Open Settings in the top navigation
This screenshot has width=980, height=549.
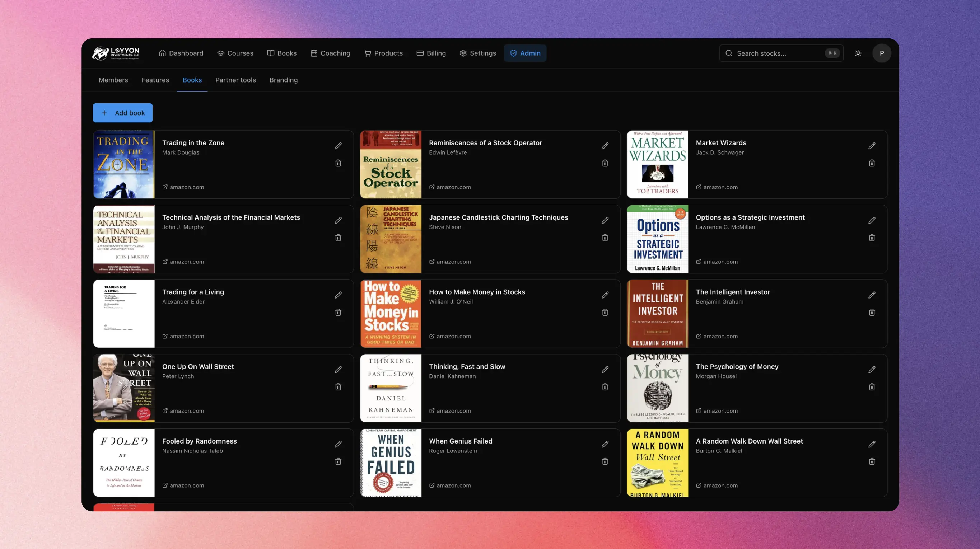478,53
